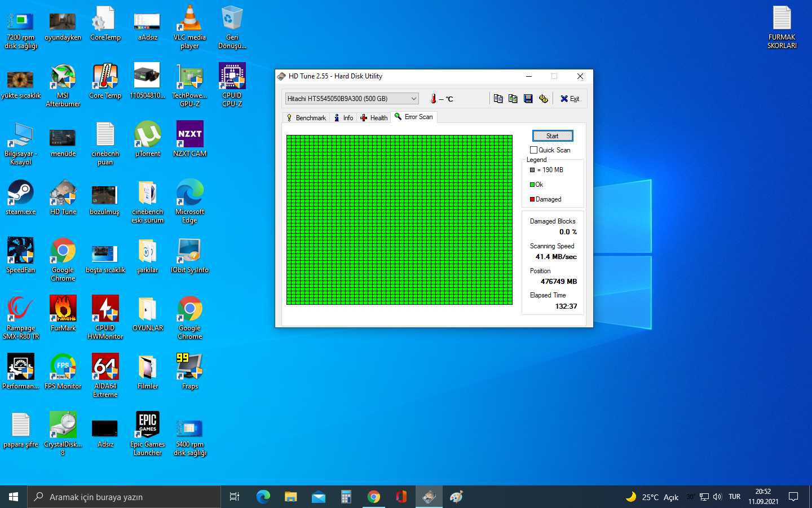The height and width of the screenshot is (508, 812).
Task: Switch to the Health tab
Action: (x=374, y=118)
